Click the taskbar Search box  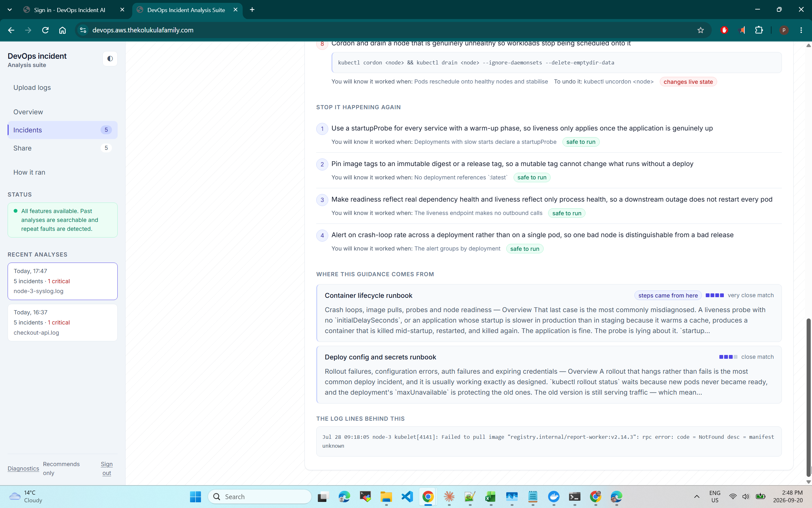coord(260,497)
